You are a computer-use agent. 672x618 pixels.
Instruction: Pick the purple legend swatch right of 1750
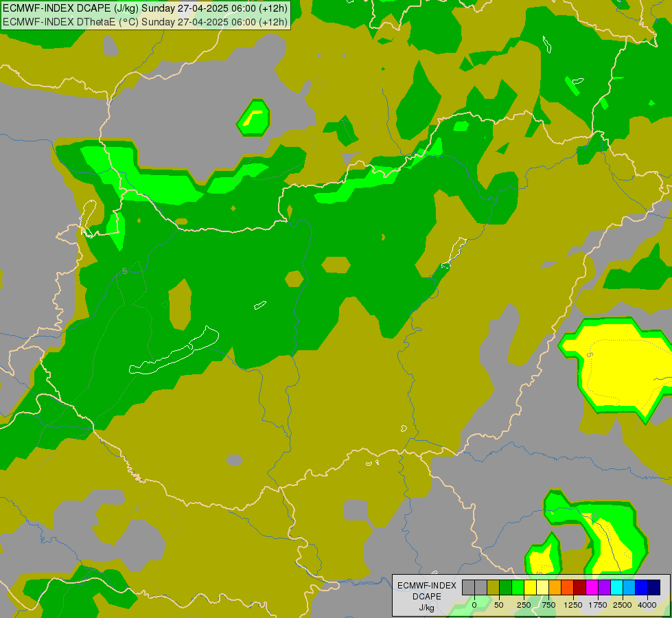(x=604, y=587)
